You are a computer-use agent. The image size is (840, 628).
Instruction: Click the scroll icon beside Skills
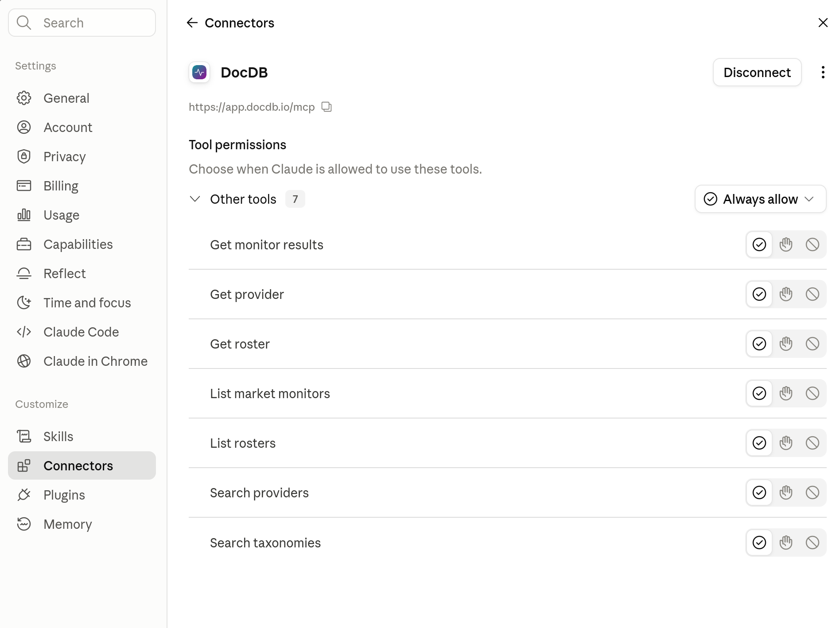pyautogui.click(x=24, y=436)
